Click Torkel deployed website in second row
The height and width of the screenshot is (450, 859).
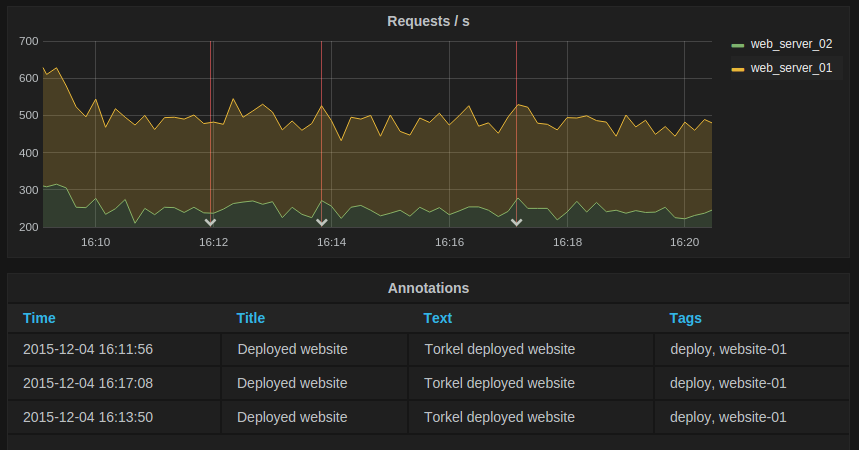[499, 383]
